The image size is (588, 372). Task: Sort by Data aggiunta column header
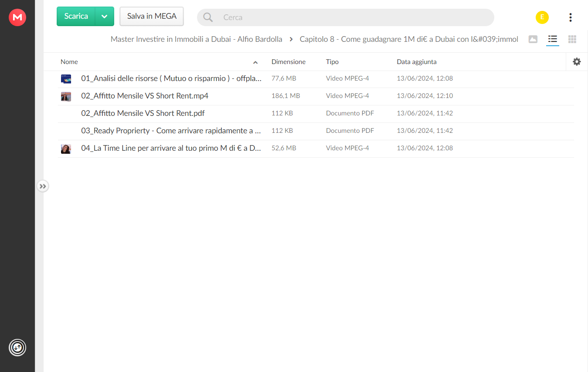pos(417,62)
